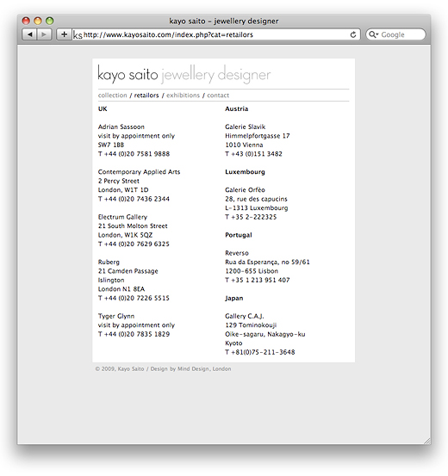Click the red close window button
448x476 pixels.
[26, 21]
